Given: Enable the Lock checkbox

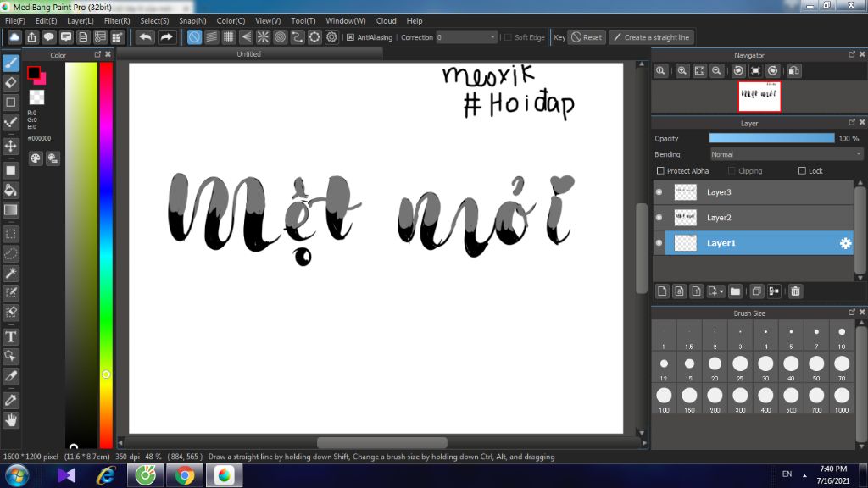Looking at the screenshot, I should pyautogui.click(x=802, y=171).
